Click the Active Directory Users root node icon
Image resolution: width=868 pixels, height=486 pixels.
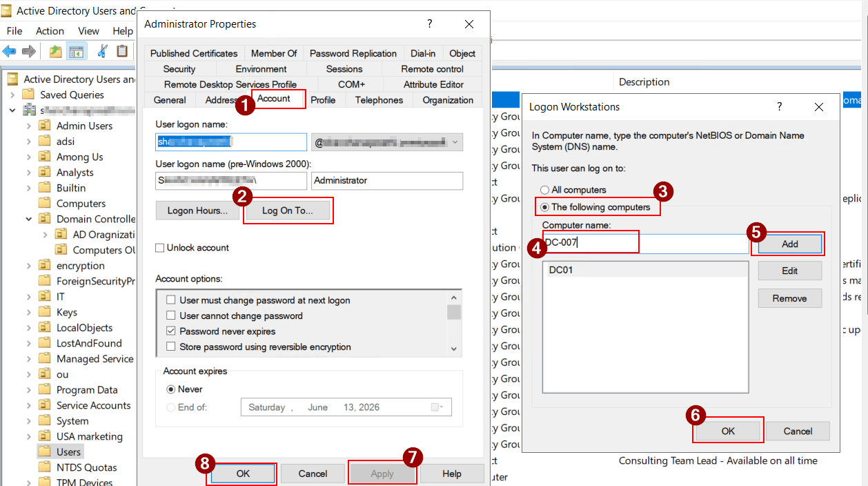click(12, 79)
